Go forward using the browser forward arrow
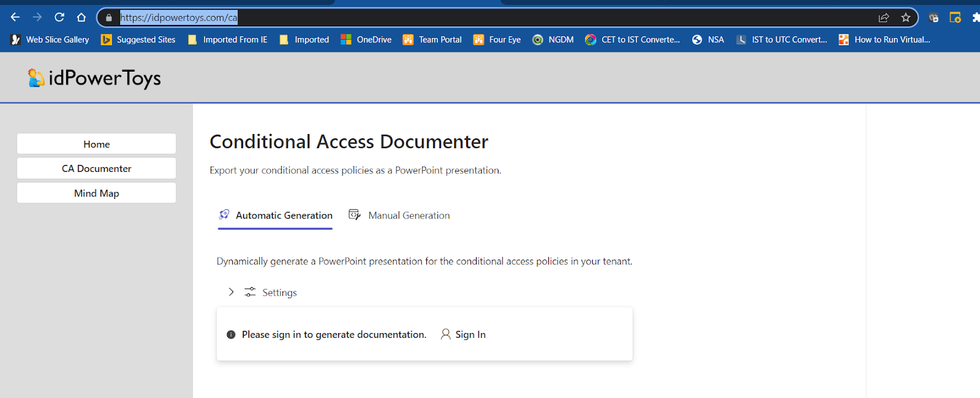Viewport: 980px width, 398px height. pos(37,17)
